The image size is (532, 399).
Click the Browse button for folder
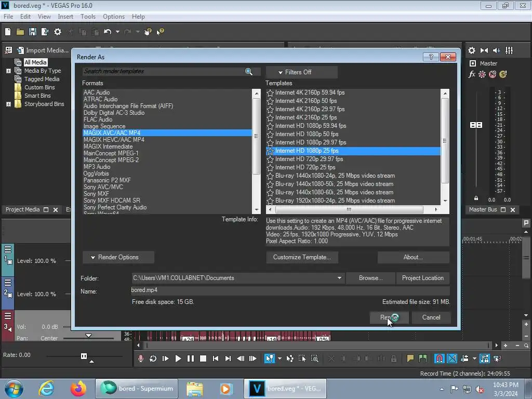point(370,278)
